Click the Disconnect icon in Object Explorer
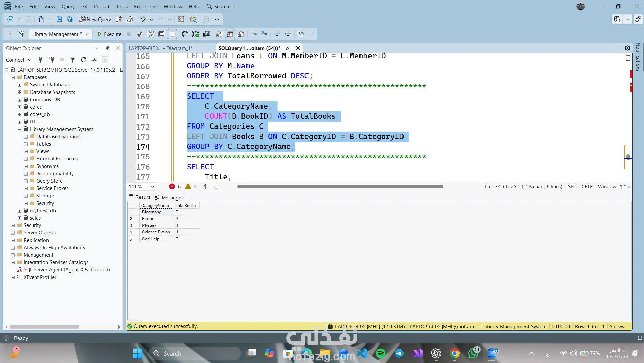This screenshot has height=363, width=644. (x=51, y=60)
